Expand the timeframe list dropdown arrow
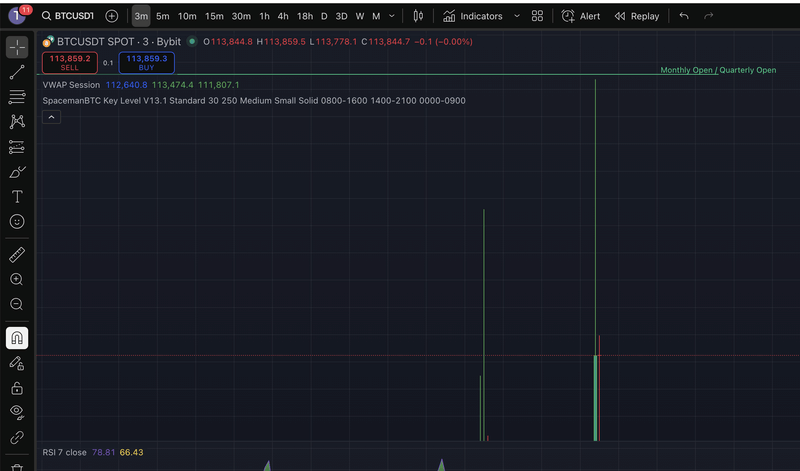The width and height of the screenshot is (800, 471). click(392, 16)
